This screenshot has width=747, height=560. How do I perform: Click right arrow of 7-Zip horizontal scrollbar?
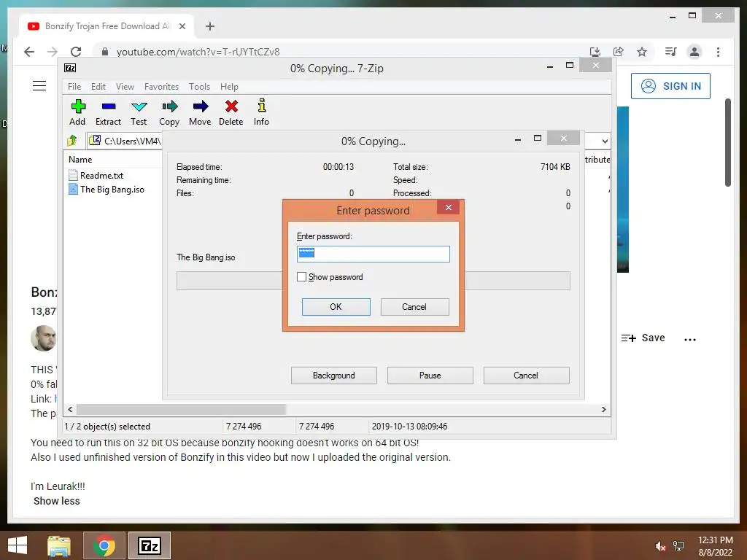603,410
